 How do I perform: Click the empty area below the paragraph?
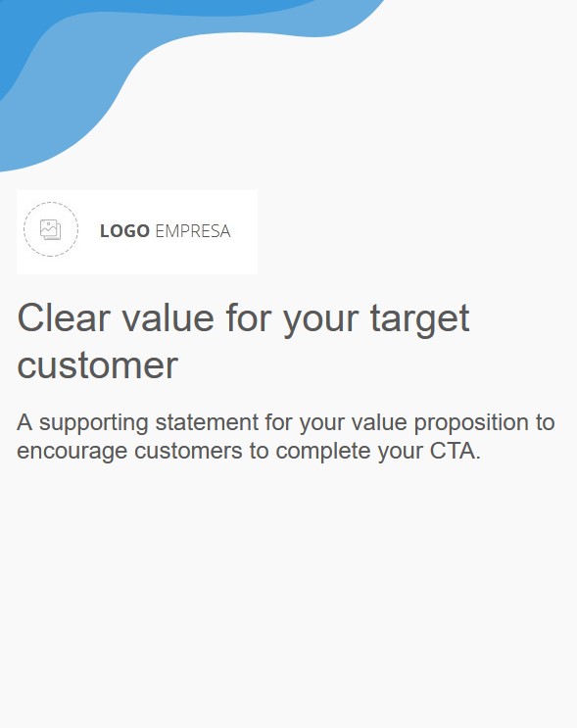(x=288, y=595)
